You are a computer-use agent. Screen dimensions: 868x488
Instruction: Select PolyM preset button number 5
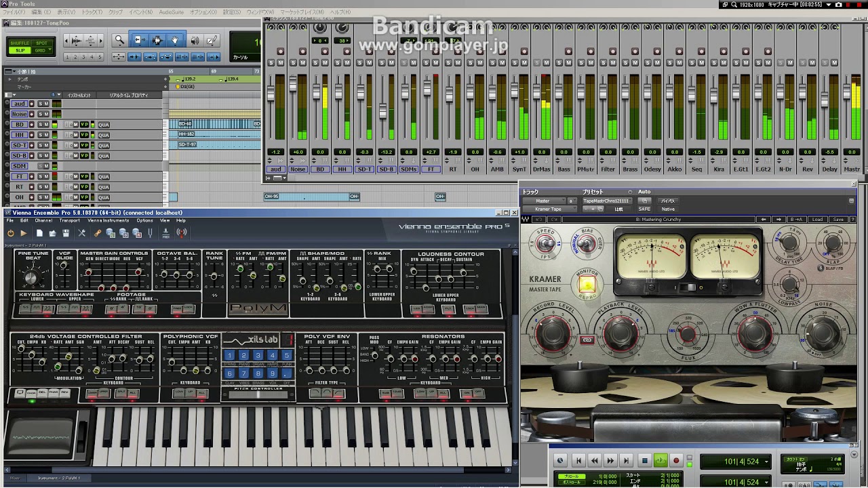pyautogui.click(x=287, y=355)
